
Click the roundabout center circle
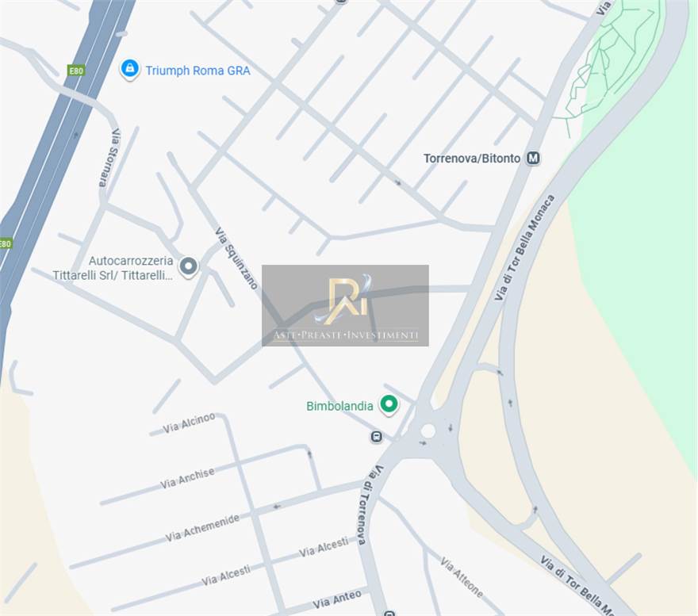click(428, 430)
